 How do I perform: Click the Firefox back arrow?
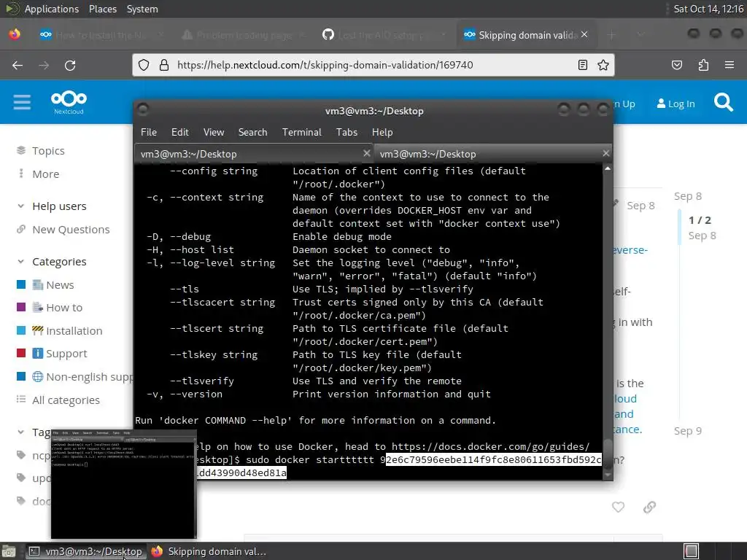(x=18, y=65)
